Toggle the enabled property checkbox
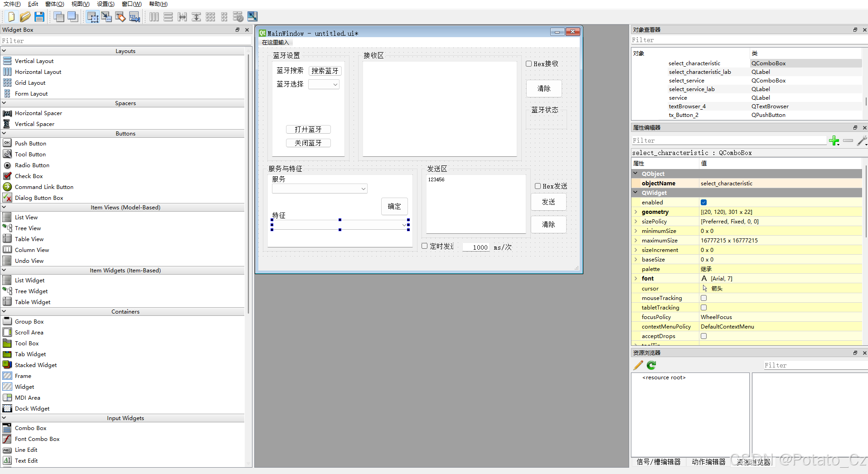Screen dimensions: 868x474 tap(703, 202)
